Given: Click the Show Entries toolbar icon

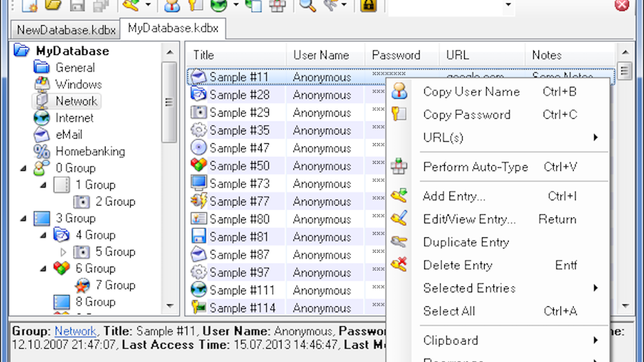Looking at the screenshot, I should pyautogui.click(x=331, y=5).
